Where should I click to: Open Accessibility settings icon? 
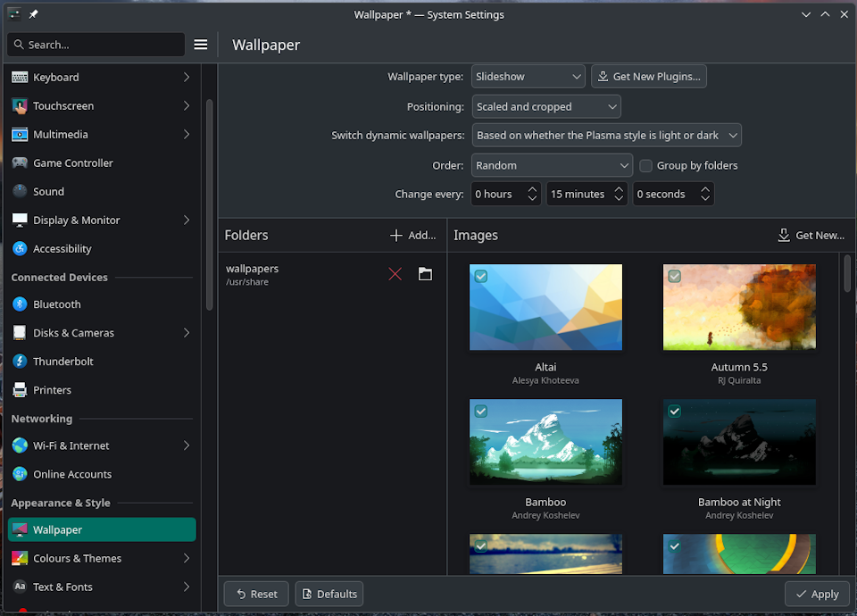pos(20,249)
